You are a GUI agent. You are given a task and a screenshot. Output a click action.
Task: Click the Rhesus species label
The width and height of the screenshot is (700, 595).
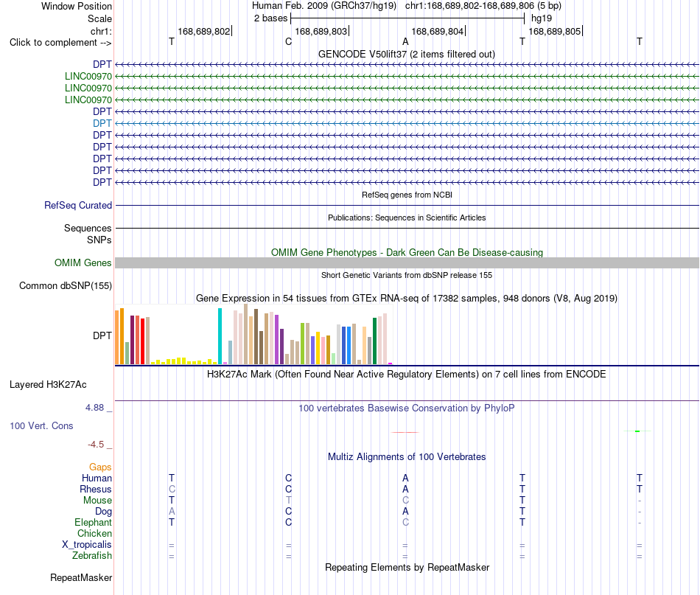96,489
